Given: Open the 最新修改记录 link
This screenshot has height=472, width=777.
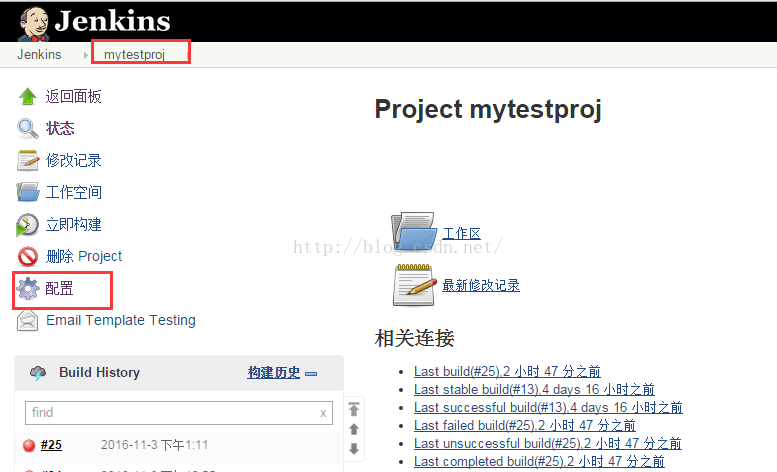Looking at the screenshot, I should pyautogui.click(x=481, y=285).
